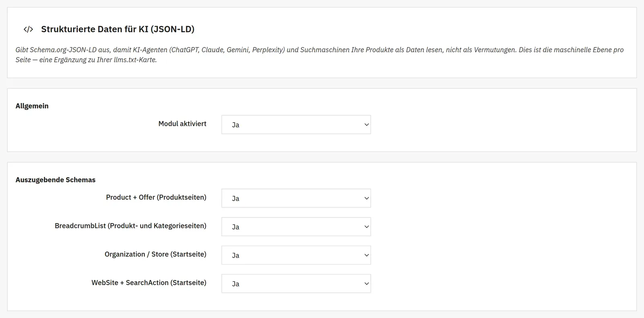Click the Modul aktiviert field label

point(182,124)
